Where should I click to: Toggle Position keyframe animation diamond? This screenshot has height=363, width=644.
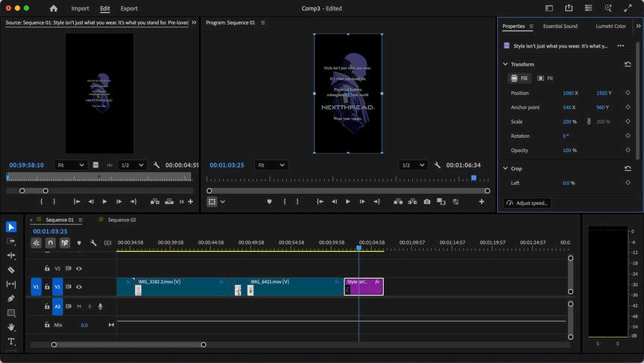[628, 93]
